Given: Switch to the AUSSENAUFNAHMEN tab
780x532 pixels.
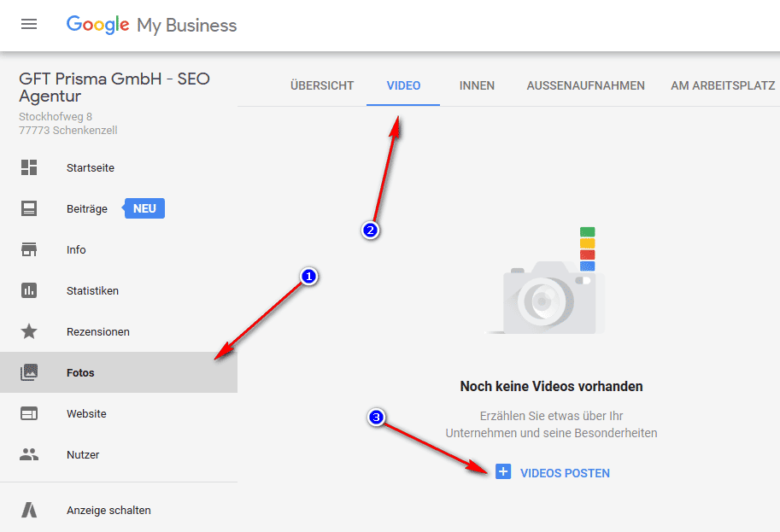Looking at the screenshot, I should tap(585, 85).
